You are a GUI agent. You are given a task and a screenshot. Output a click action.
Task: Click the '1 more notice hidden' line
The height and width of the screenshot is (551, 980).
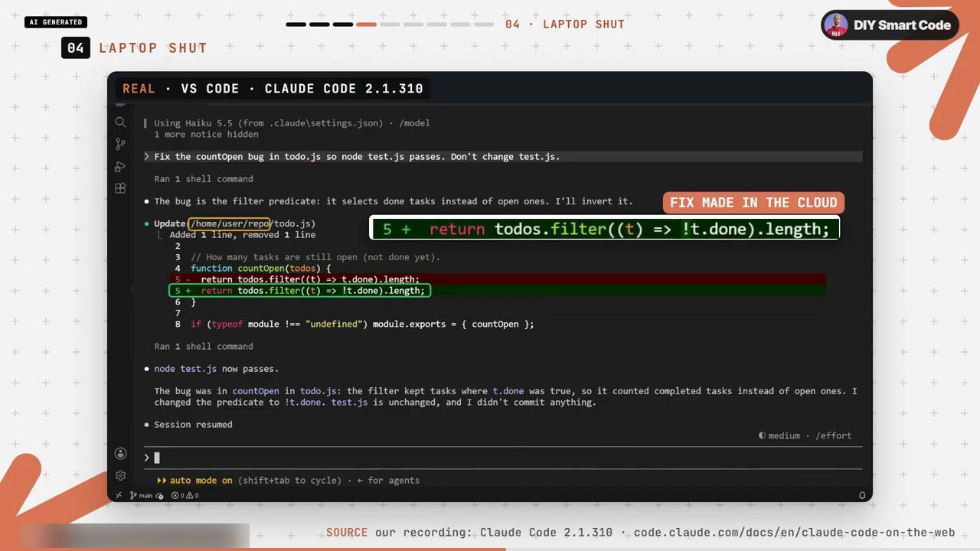tap(206, 135)
